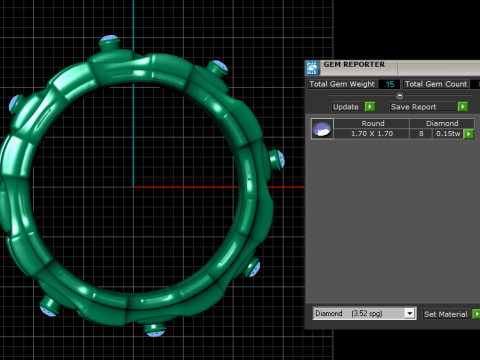Click the Round shape cell

pos(373,123)
